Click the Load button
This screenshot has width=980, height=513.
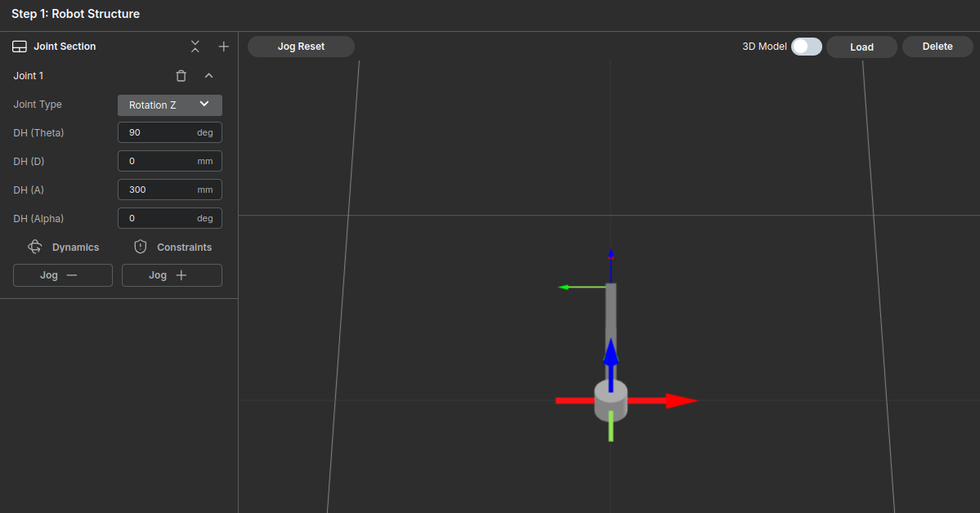[861, 47]
